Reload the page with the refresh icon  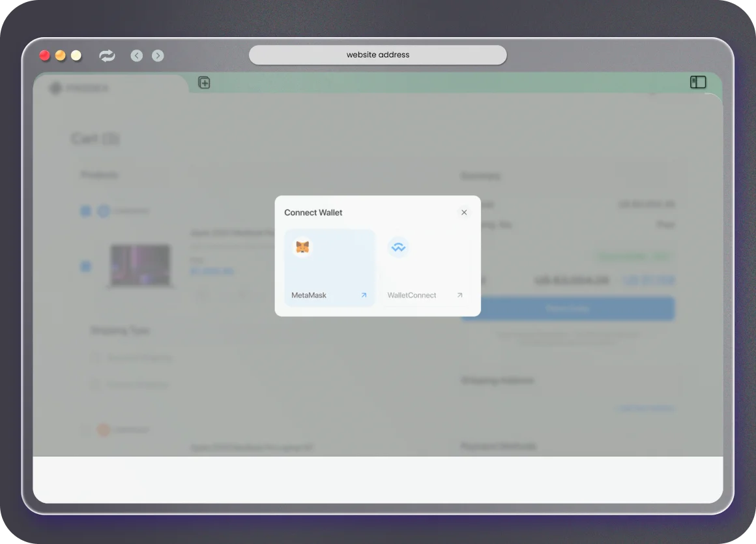[107, 55]
